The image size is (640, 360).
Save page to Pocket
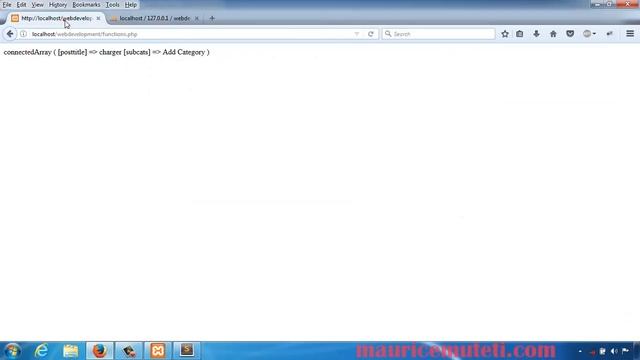point(570,34)
